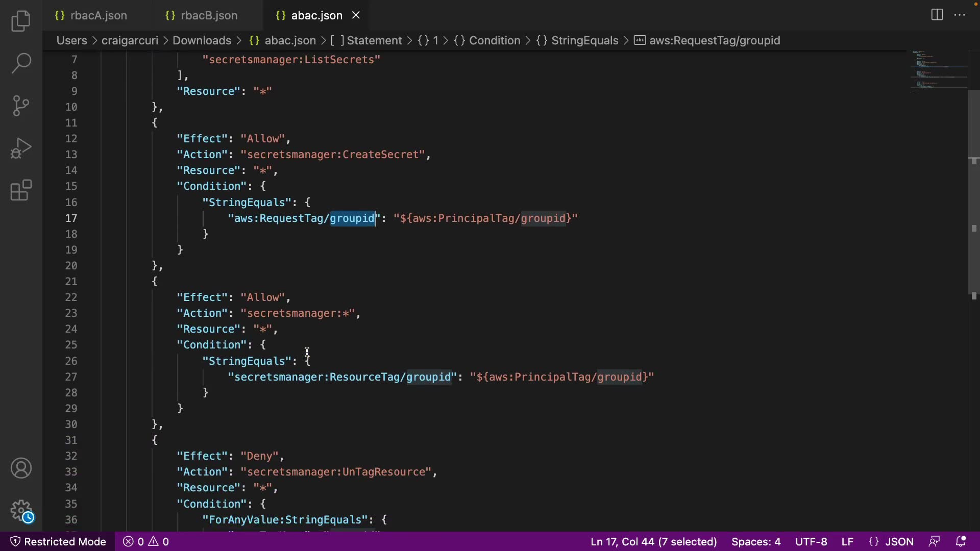
Task: Open Run and Debug view
Action: [x=21, y=148]
